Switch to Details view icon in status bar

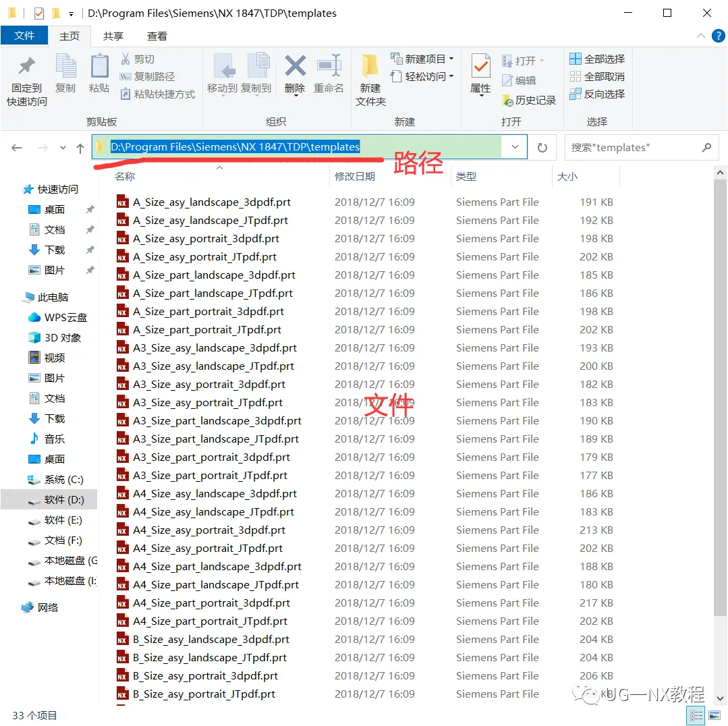[x=696, y=716]
